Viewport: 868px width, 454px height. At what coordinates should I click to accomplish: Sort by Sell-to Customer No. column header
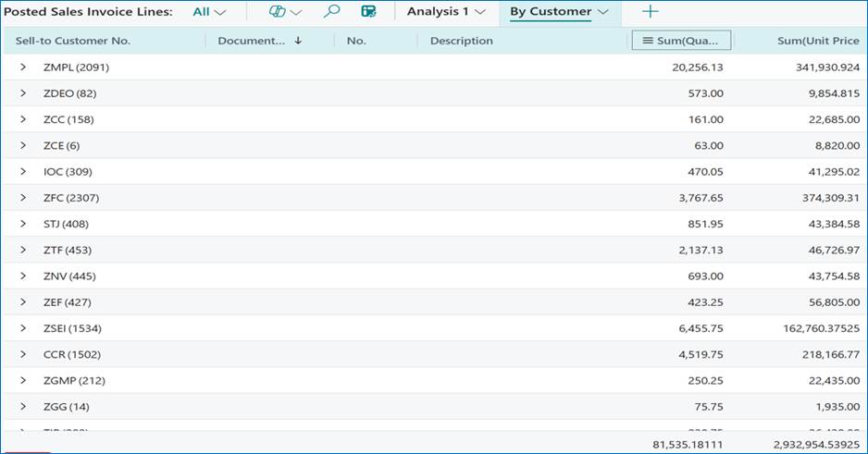tap(73, 41)
